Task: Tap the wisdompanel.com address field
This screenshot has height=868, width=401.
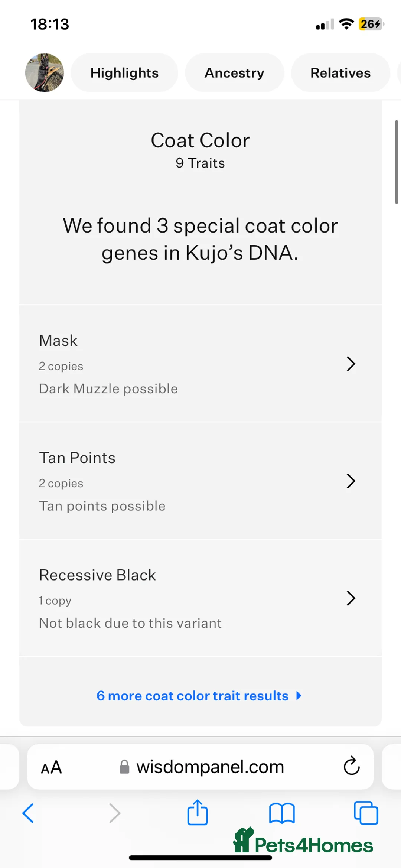Action: (210, 767)
